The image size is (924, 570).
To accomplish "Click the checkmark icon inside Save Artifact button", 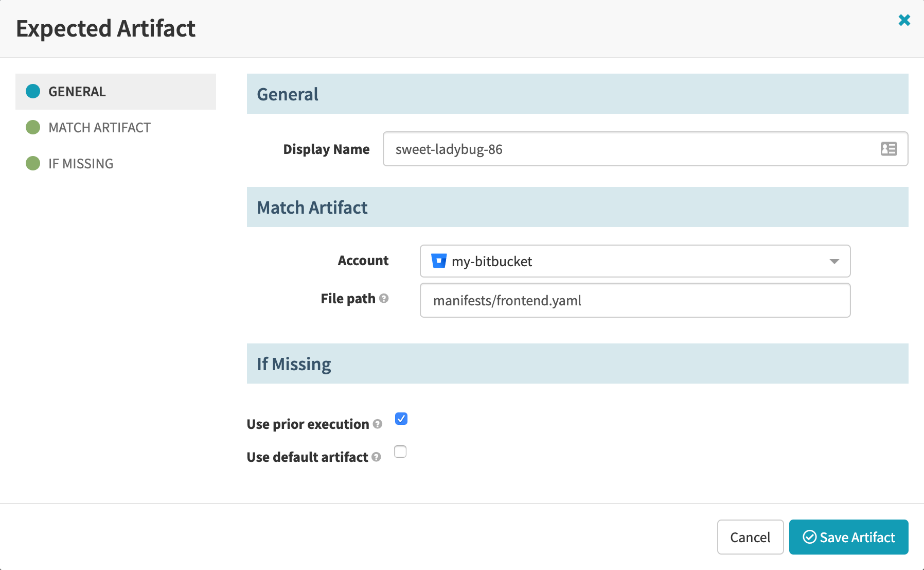I will (809, 537).
